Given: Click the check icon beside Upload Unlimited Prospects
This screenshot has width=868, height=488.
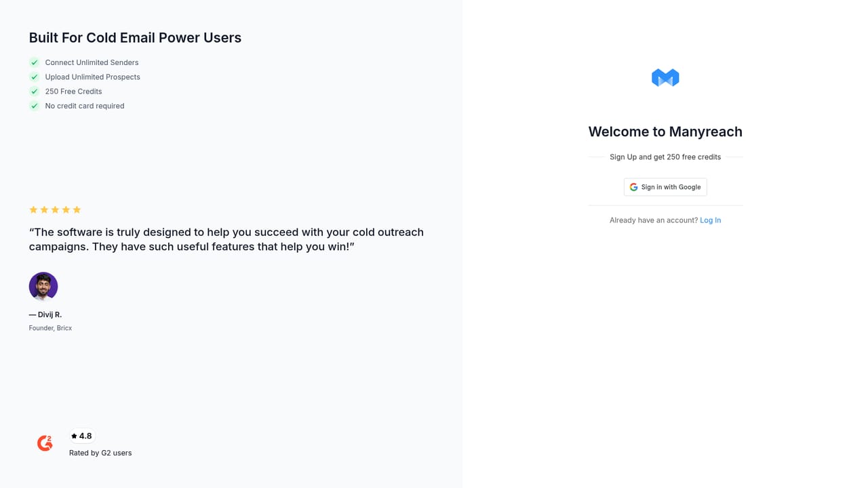Looking at the screenshot, I should click(34, 77).
